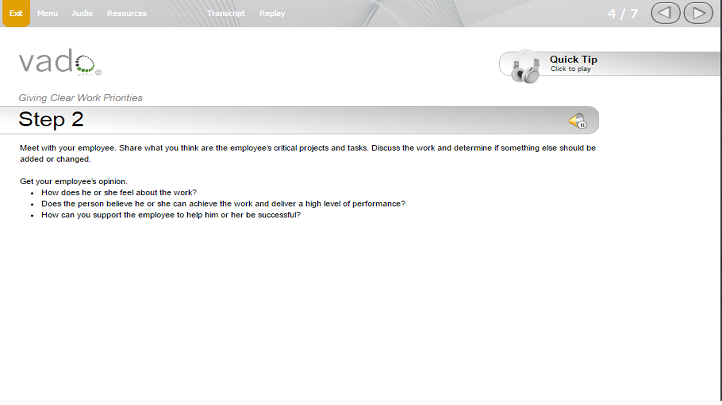Click the Step 2 heading

click(x=51, y=120)
